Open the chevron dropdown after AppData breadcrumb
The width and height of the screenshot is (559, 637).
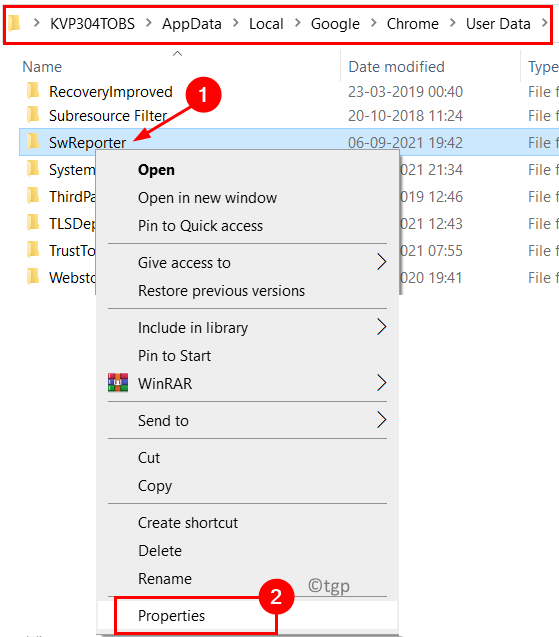coord(236,23)
